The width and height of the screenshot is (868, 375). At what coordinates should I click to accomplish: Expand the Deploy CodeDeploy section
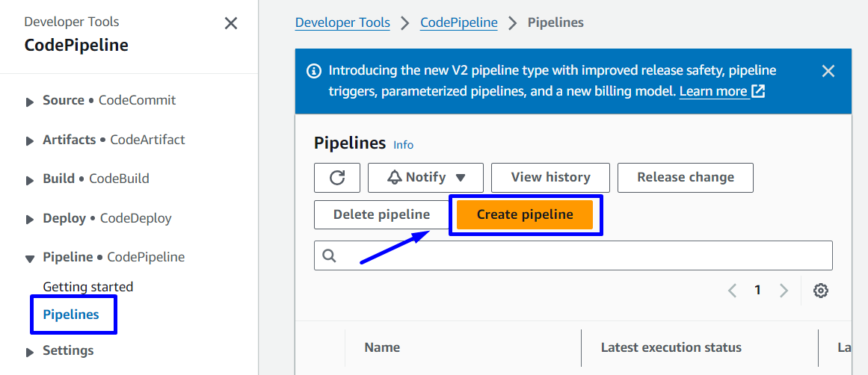click(x=30, y=219)
